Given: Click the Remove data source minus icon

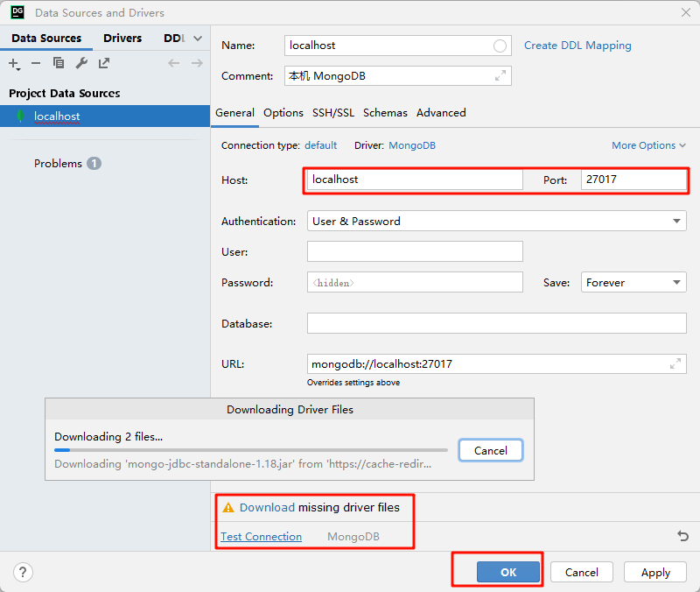Looking at the screenshot, I should (36, 63).
